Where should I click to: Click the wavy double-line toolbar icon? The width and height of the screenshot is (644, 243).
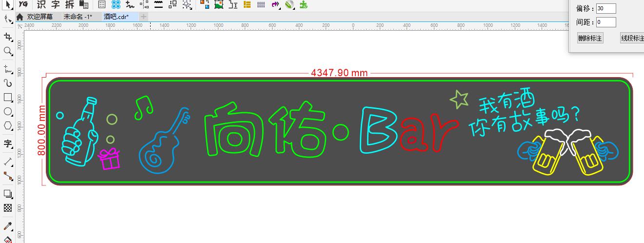158,5
